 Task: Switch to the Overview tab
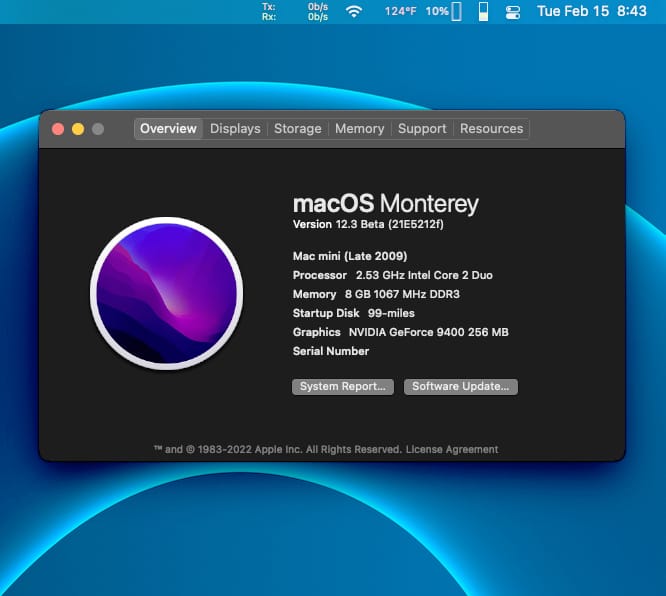pyautogui.click(x=168, y=129)
